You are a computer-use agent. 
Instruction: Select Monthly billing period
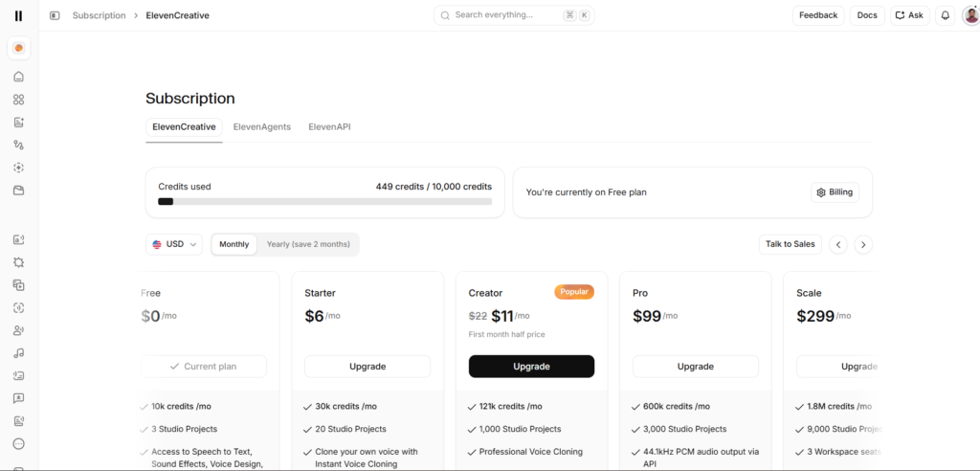(234, 244)
